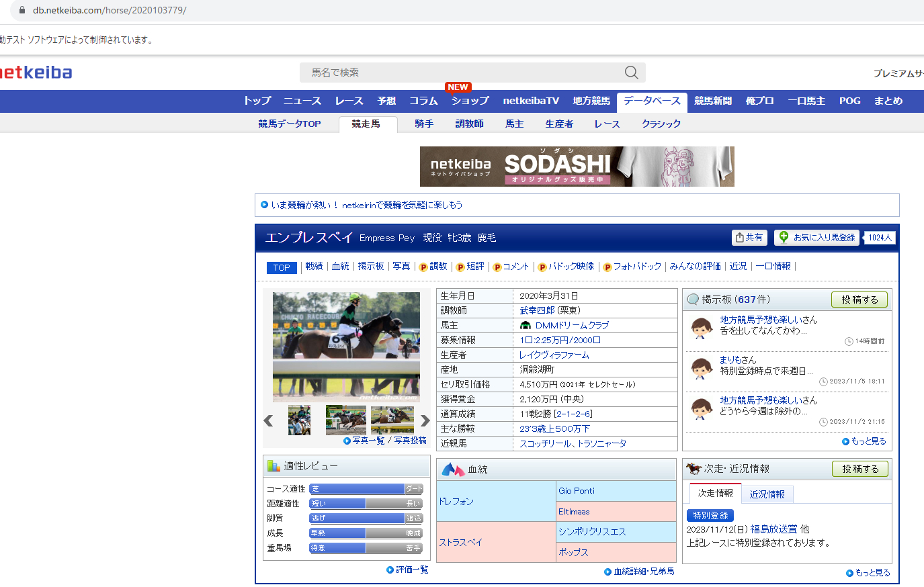Viewport: 924px width, 587px height.
Task: Click the search magnifier icon
Action: [x=631, y=73]
